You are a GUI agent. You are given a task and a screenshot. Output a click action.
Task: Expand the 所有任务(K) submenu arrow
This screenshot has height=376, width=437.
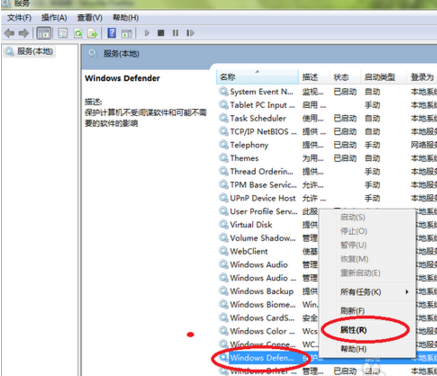pos(407,292)
